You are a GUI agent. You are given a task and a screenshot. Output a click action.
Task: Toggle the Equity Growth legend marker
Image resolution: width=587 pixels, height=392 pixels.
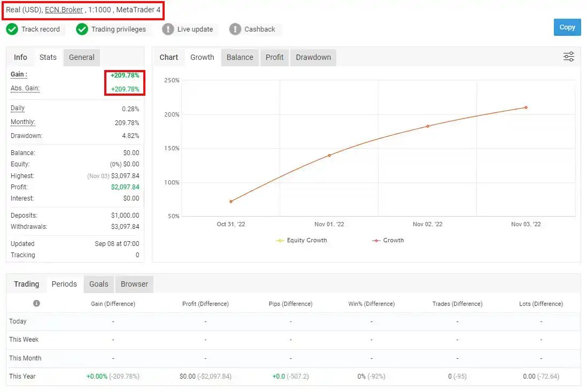280,240
